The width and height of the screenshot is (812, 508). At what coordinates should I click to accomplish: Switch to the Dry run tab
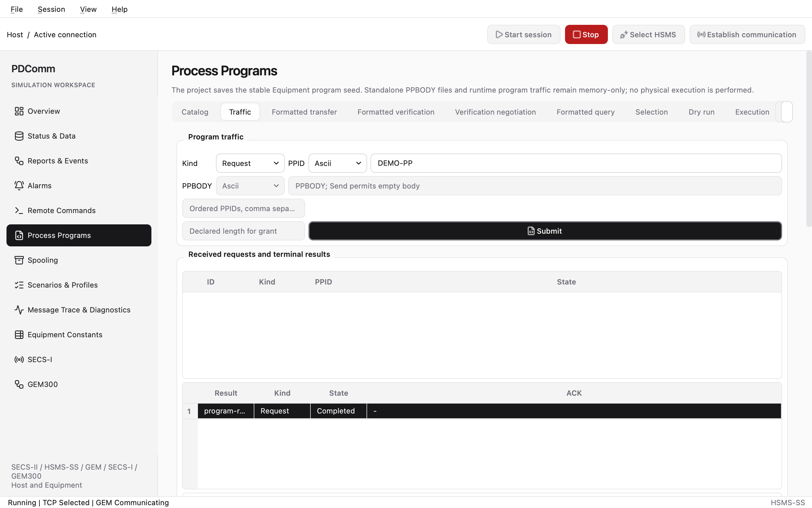(701, 112)
